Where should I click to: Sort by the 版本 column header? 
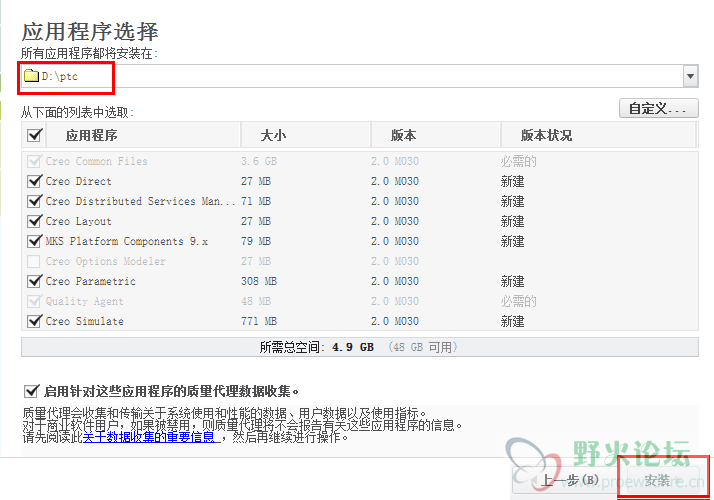pos(436,135)
